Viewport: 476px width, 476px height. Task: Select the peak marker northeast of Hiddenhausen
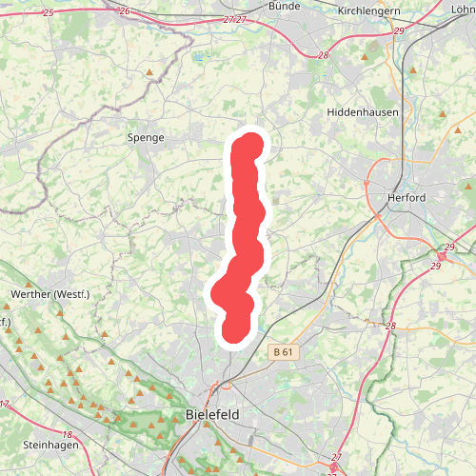click(x=413, y=70)
